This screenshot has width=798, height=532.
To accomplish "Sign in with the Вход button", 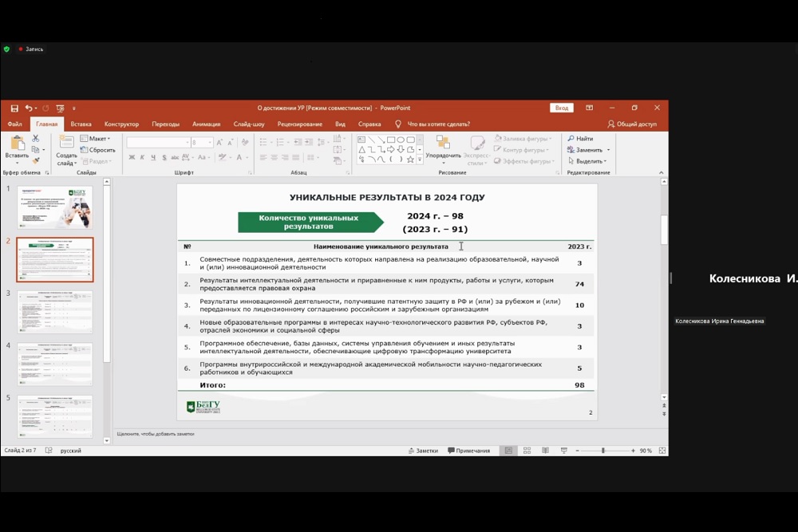I will (x=562, y=108).
